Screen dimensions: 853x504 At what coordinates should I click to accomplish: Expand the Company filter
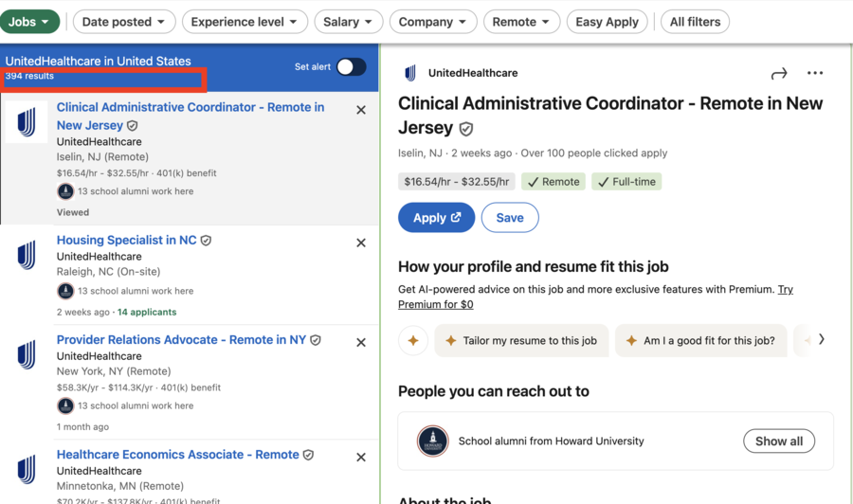[x=433, y=22]
